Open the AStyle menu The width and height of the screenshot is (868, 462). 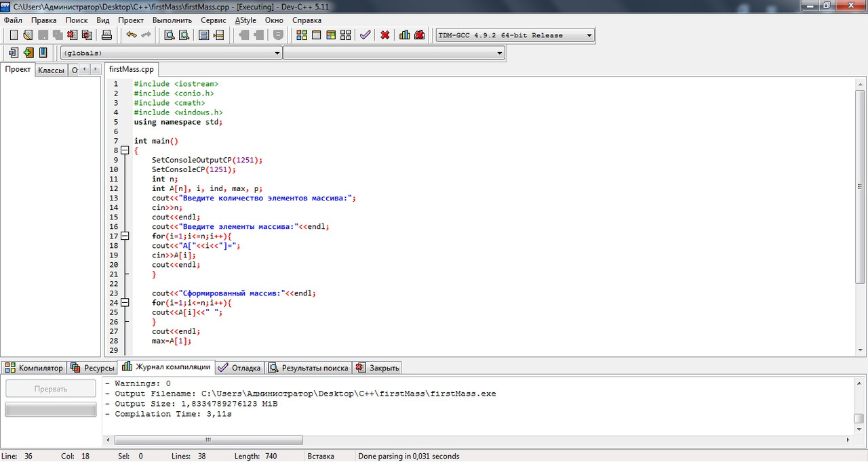pos(245,20)
